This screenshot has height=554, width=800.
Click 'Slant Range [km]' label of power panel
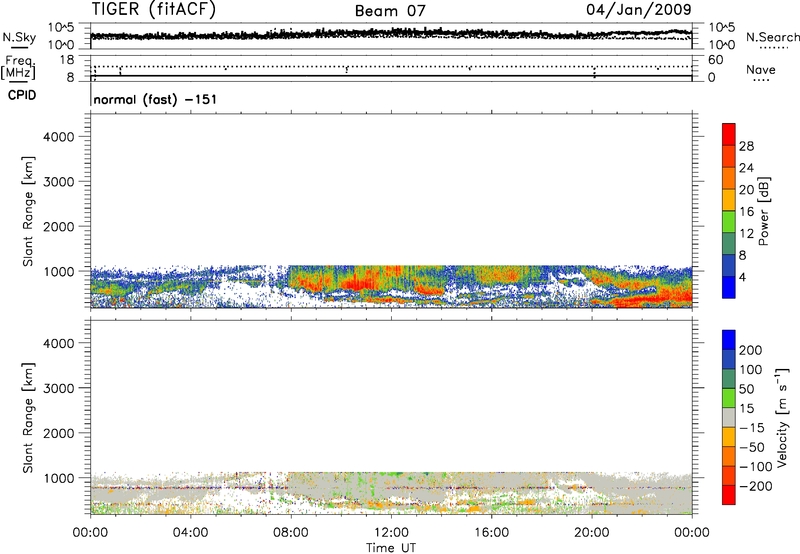tap(28, 211)
